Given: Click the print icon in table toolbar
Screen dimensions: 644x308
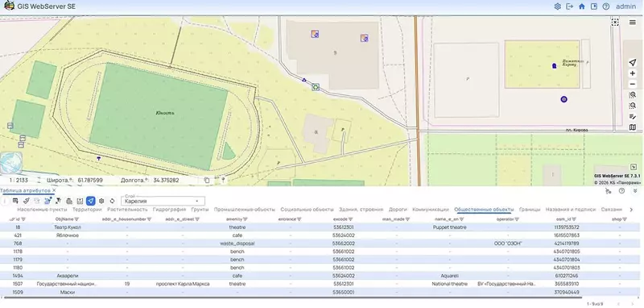Looking at the screenshot, I should pos(69,201).
